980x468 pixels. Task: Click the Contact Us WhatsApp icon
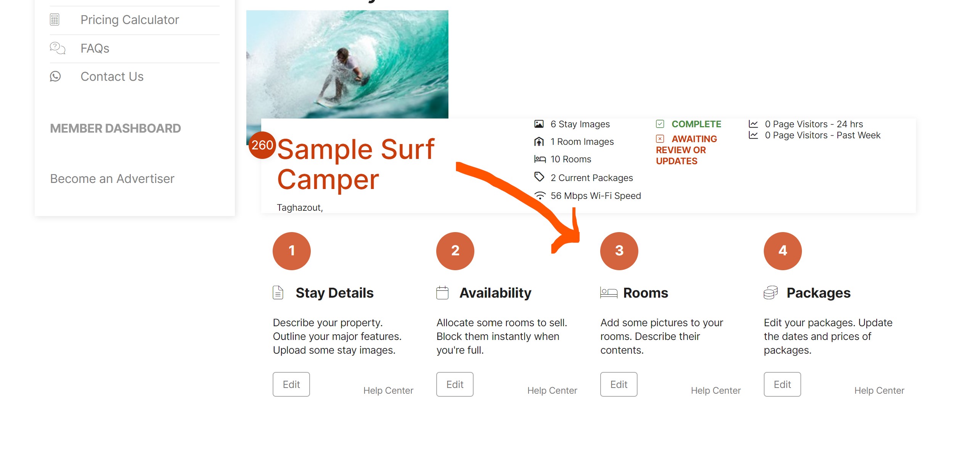point(55,76)
